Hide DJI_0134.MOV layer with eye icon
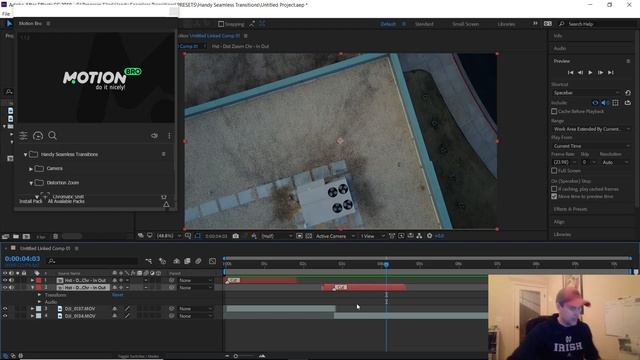640x360 pixels. (x=5, y=316)
